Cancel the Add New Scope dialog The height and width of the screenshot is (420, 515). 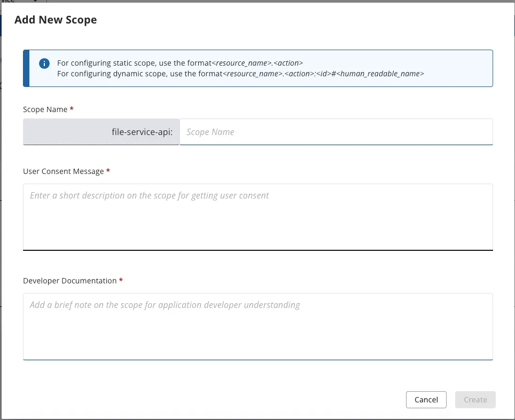pos(426,400)
